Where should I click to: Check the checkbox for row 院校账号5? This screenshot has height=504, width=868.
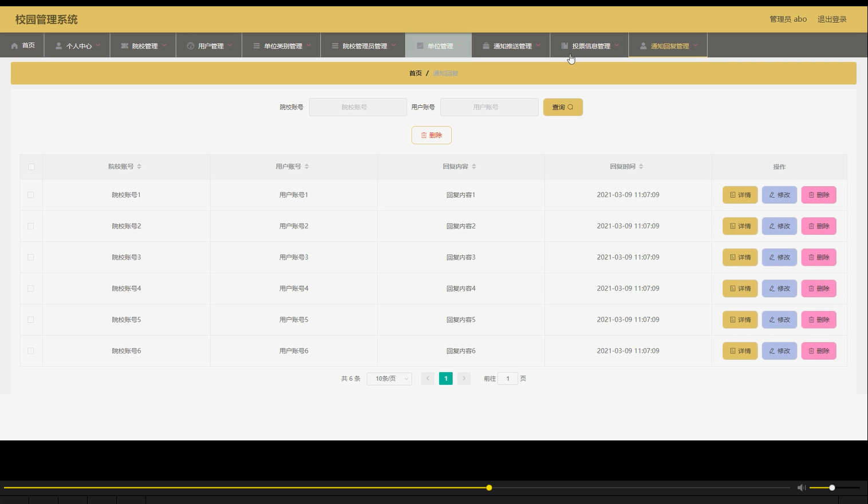click(x=31, y=320)
